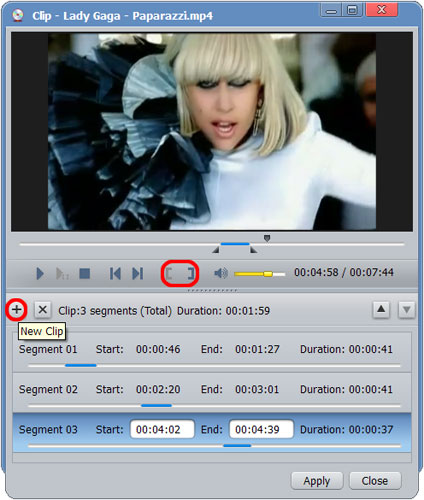Jump to next frame button
The image size is (424, 500).
138,274
